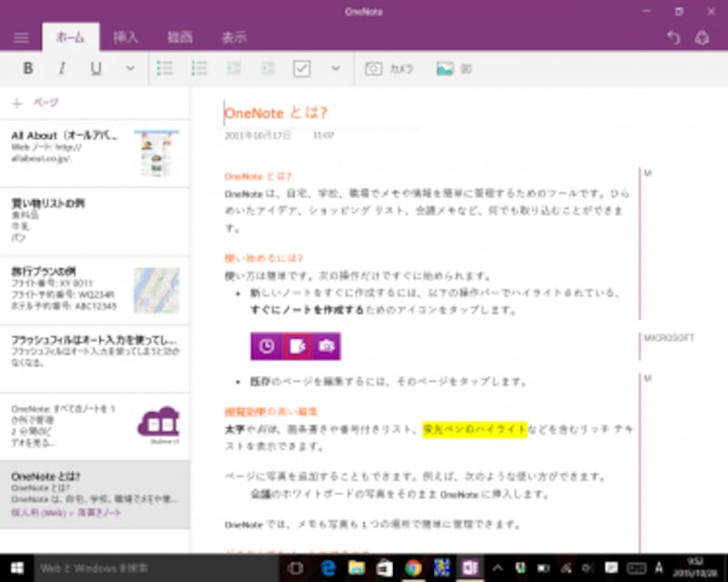
Task: Click the OneNote taskbar icon
Action: [470, 568]
